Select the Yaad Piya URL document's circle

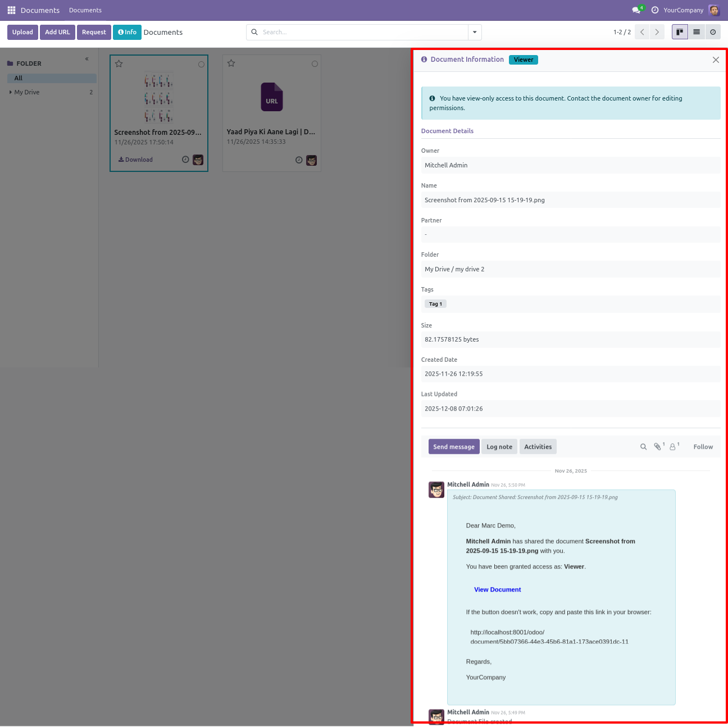[315, 64]
